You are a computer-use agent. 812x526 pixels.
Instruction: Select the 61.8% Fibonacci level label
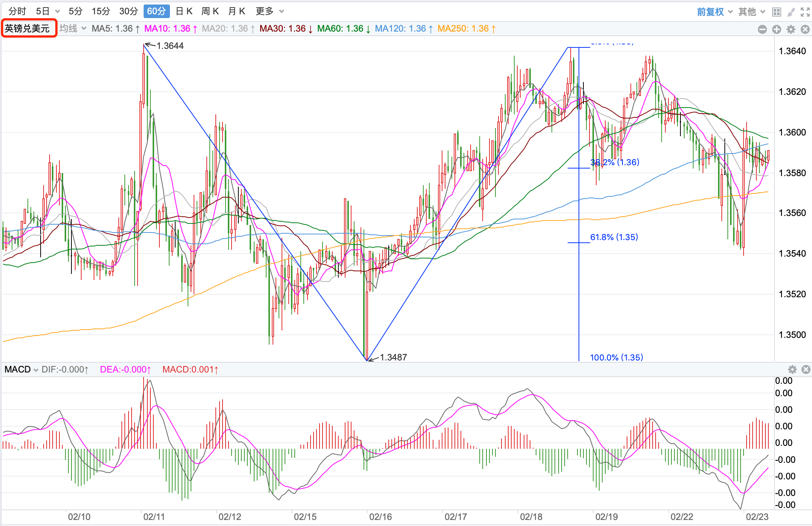pos(614,237)
